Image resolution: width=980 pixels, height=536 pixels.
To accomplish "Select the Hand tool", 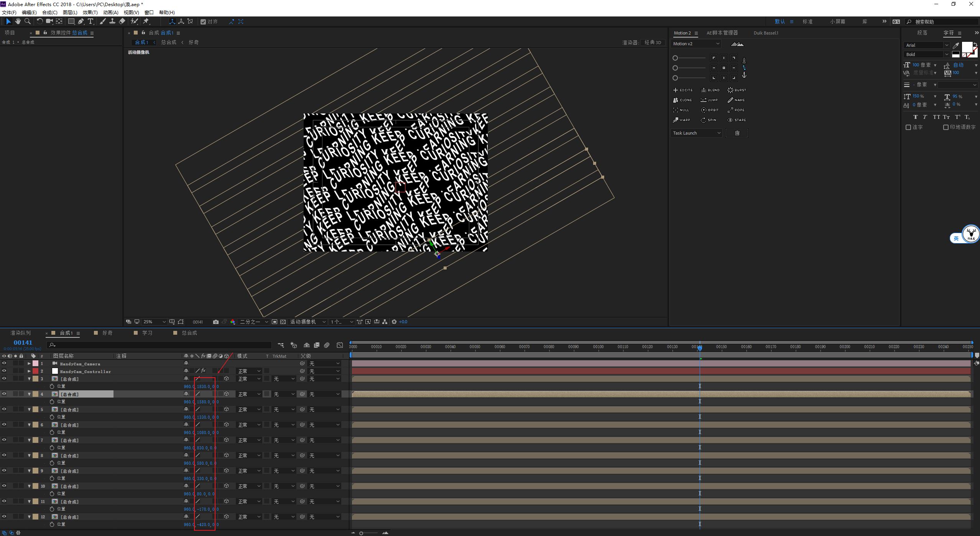I will click(x=18, y=21).
